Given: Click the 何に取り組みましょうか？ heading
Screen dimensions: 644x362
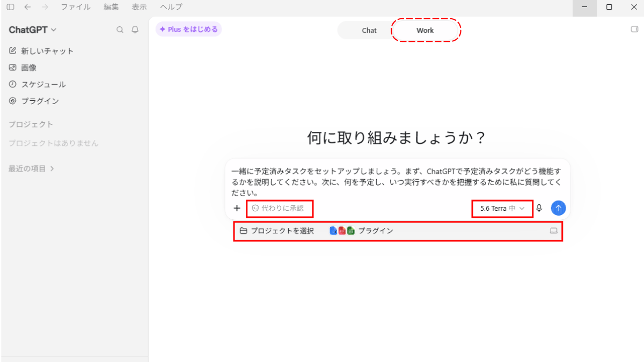Looking at the screenshot, I should click(x=397, y=138).
